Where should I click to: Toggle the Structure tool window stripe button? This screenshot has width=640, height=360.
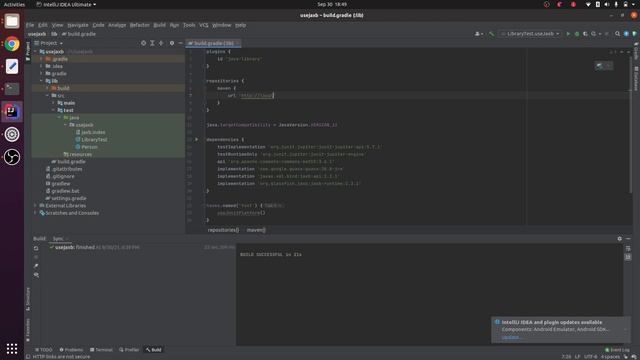point(28,299)
